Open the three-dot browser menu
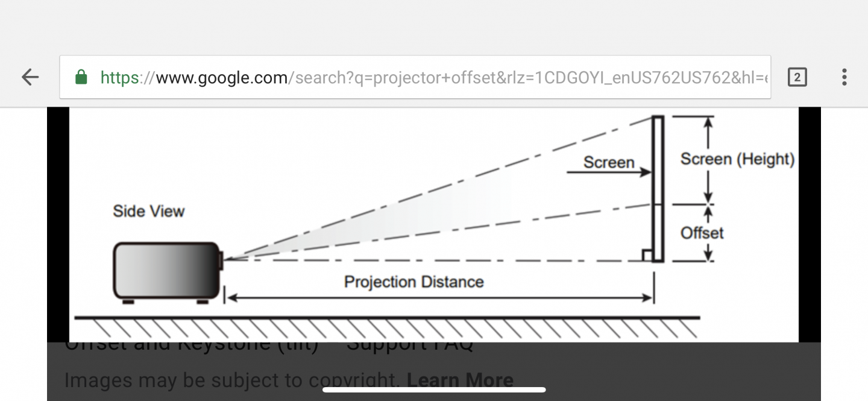The height and width of the screenshot is (401, 868). coord(844,77)
